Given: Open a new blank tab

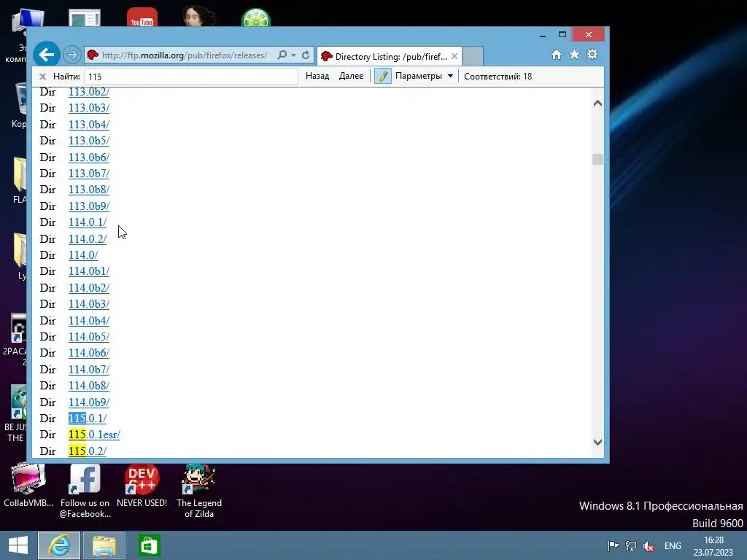Looking at the screenshot, I should 473,56.
